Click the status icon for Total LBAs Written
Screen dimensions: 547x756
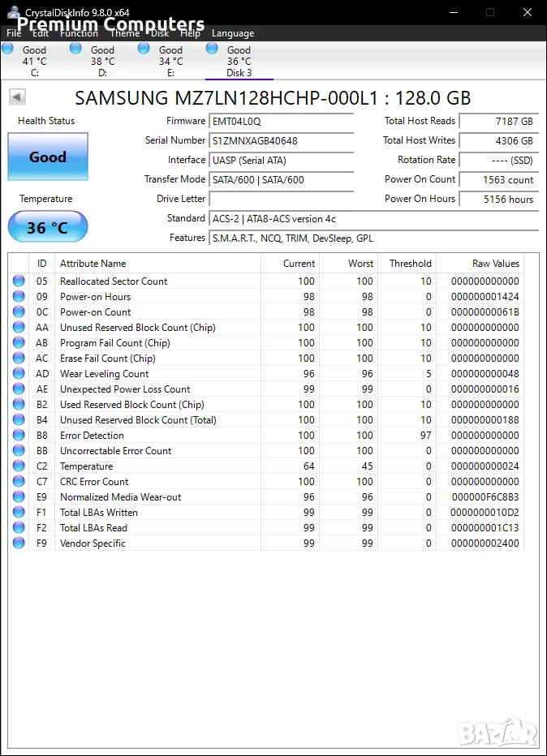point(19,512)
